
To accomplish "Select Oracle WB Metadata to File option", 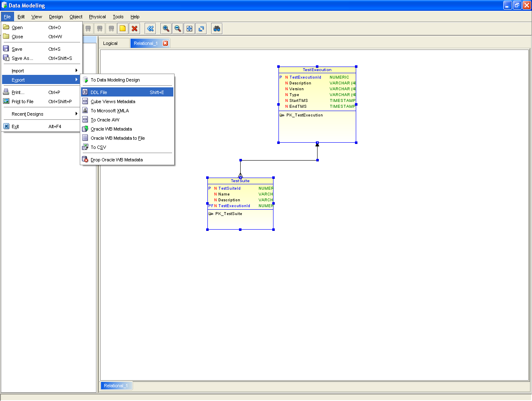I will tap(127, 138).
